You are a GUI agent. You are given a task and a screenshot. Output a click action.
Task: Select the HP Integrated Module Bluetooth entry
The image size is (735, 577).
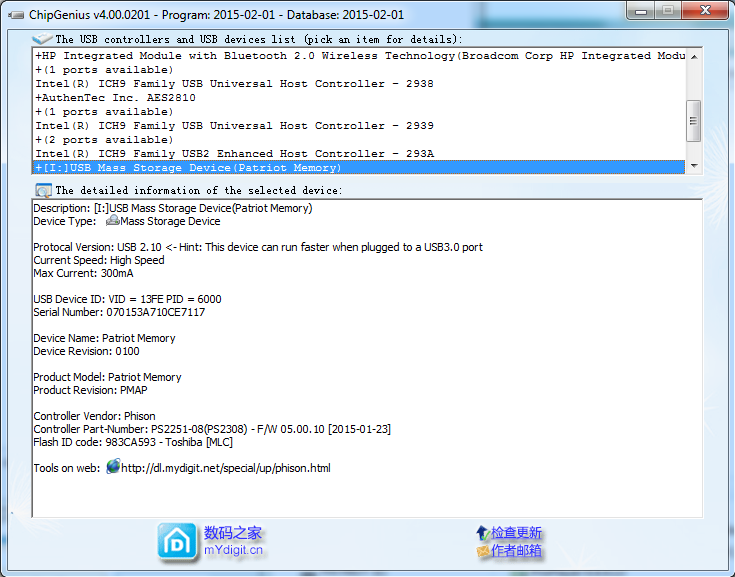pos(360,56)
